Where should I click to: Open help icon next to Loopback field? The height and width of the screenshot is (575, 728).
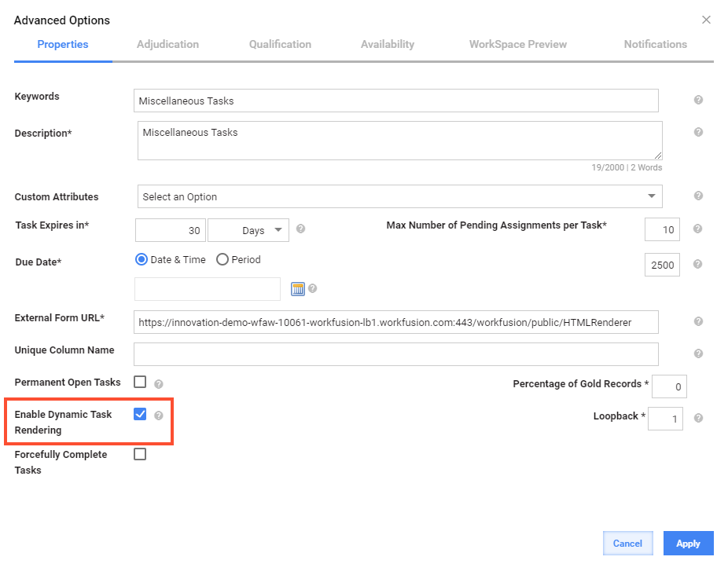(x=698, y=418)
